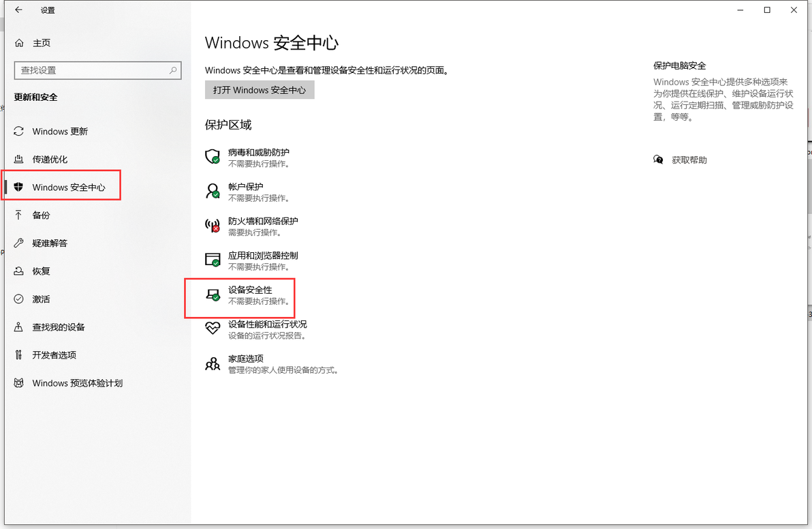Navigate to 疑难解答
This screenshot has width=812, height=529.
(x=50, y=243)
